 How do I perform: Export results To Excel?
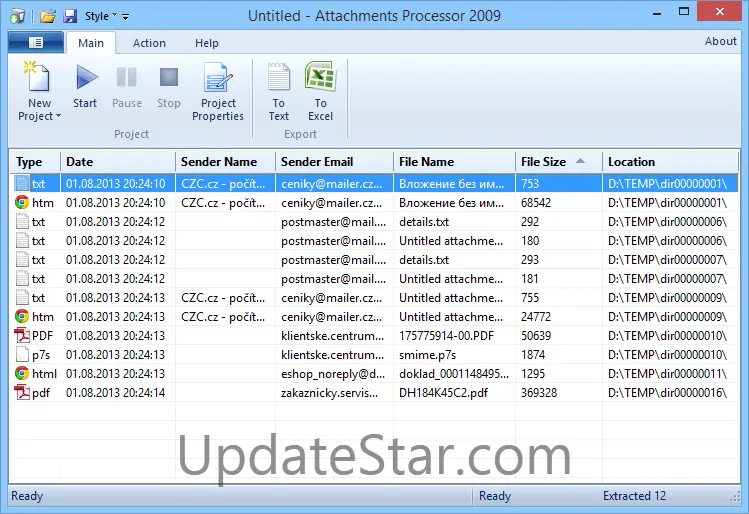click(x=321, y=92)
